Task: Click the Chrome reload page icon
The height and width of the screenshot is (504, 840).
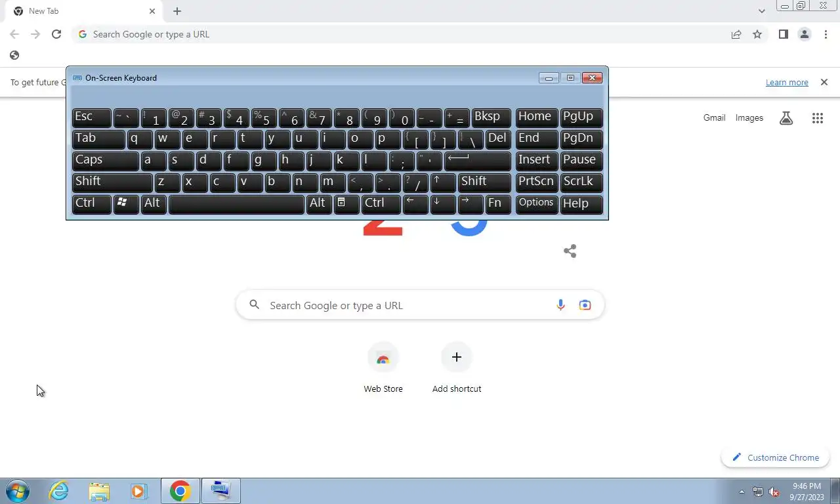Action: [x=56, y=34]
